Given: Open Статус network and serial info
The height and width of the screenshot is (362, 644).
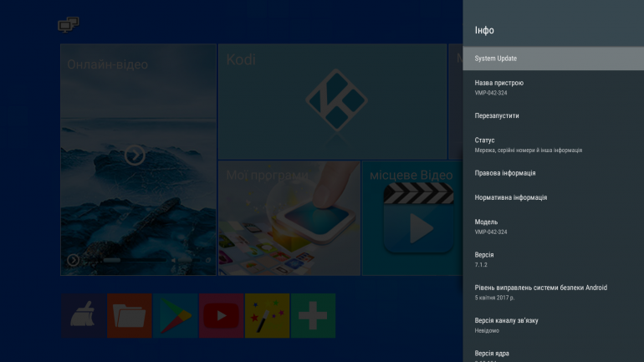Looking at the screenshot, I should point(553,145).
